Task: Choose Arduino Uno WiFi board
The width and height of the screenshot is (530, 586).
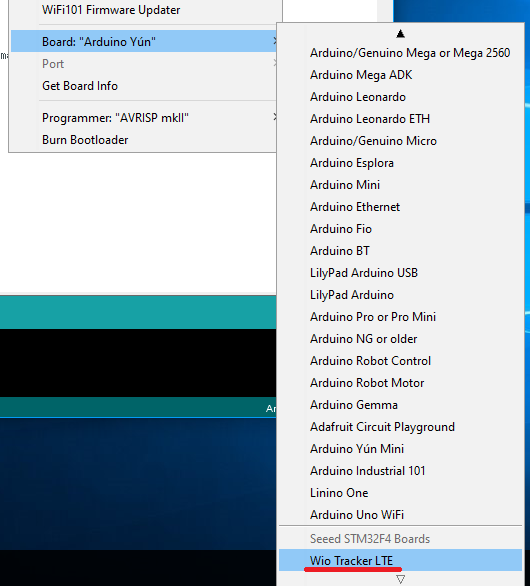Action: coord(400,515)
